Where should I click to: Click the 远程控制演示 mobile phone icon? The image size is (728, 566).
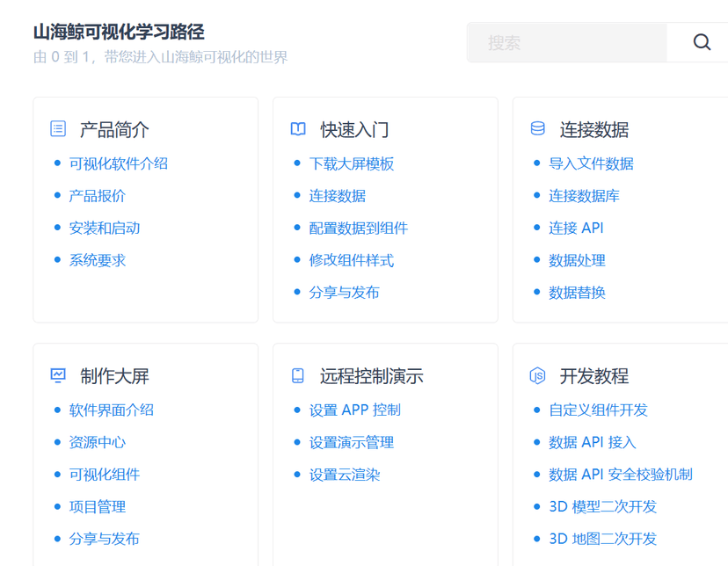[x=298, y=375]
